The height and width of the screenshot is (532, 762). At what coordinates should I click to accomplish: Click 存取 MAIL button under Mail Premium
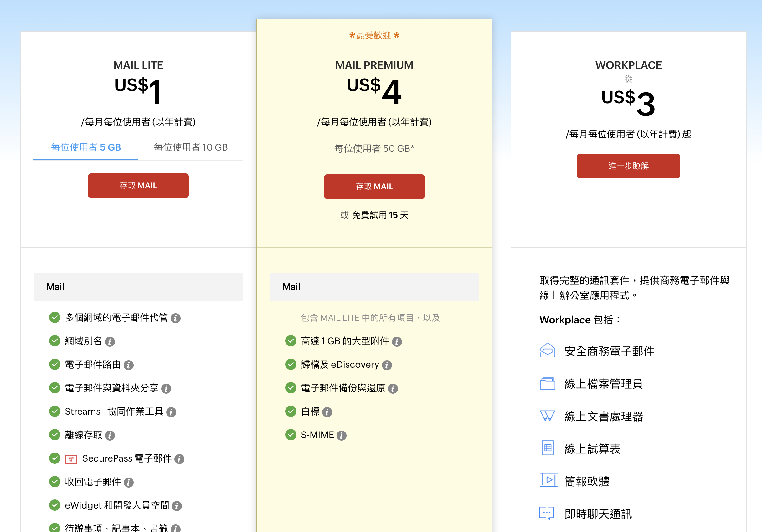[374, 187]
